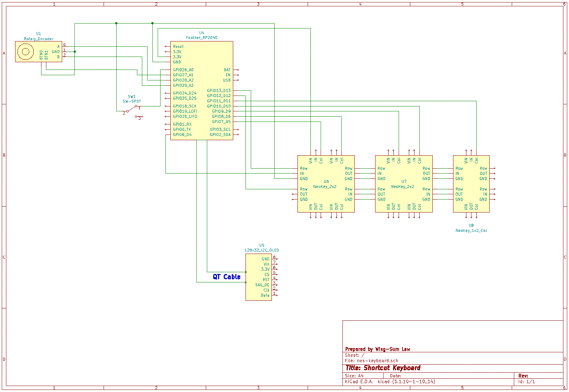Select the GPIO26_A0 pin label
The height and width of the screenshot is (392, 569).
point(183,70)
